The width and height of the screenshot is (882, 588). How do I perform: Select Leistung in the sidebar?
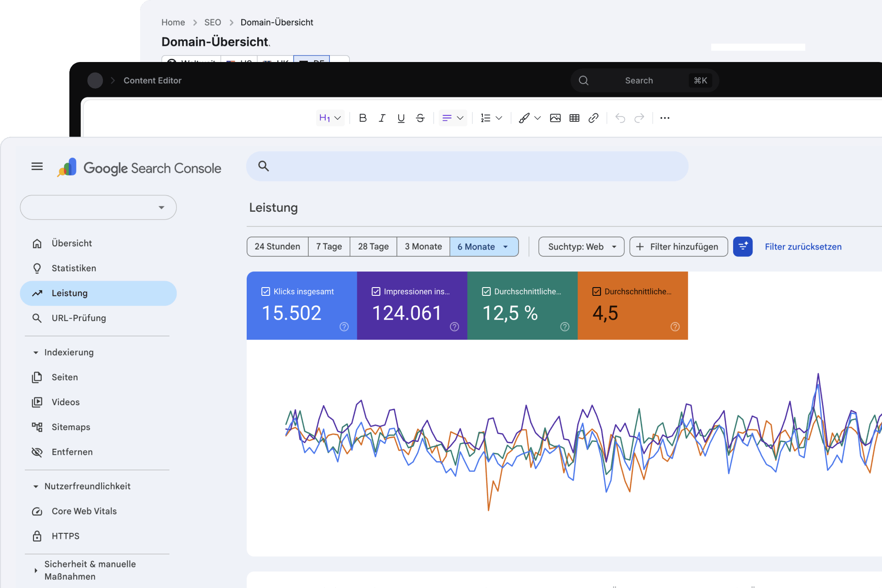click(98, 293)
